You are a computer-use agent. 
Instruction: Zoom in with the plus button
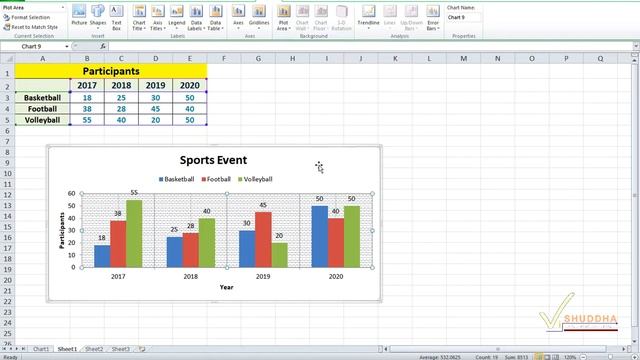point(635,357)
